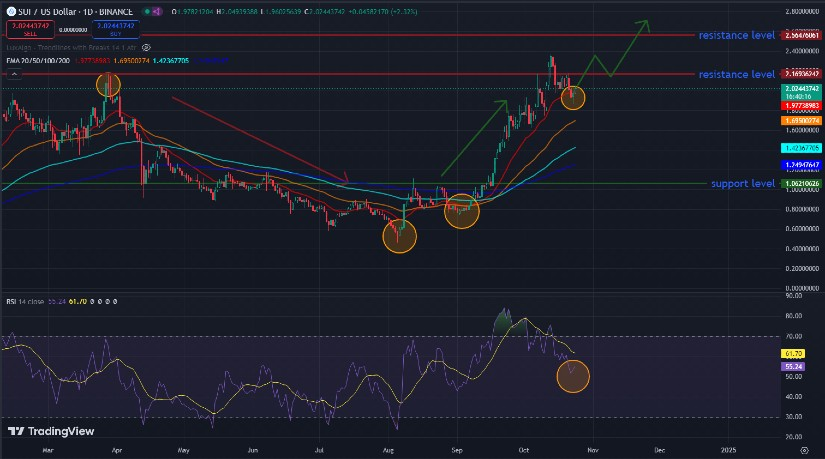This screenshot has width=825, height=459.
Task: Click the red EMA value 1.97738983 in the legend
Action: [92, 61]
